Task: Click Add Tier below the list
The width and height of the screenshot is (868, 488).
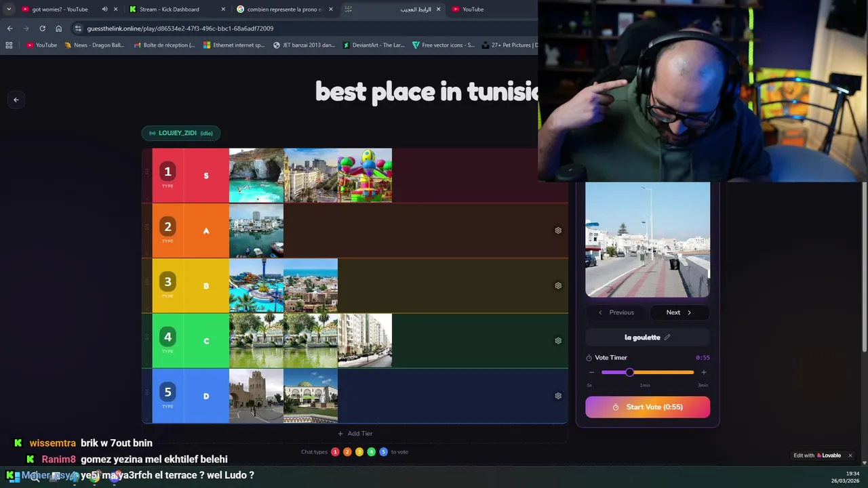Action: point(355,434)
